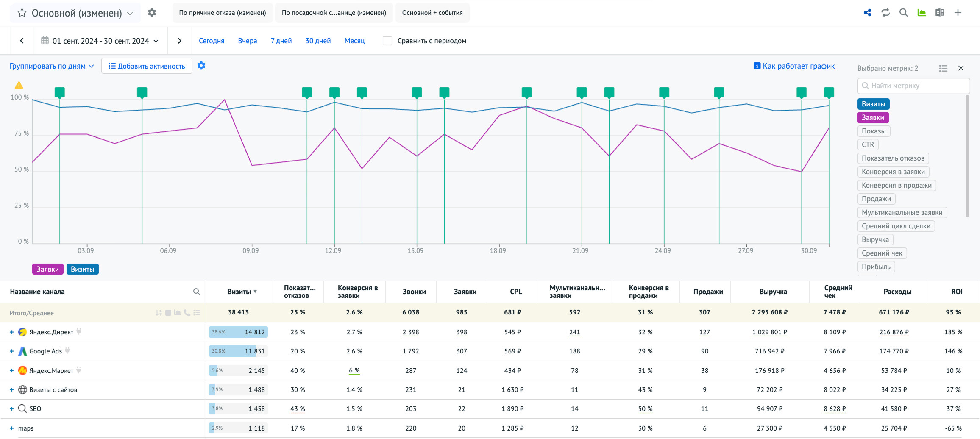Screen dimensions: 980x439
Task: Open the 'Группировать по дням' dropdown
Action: point(51,66)
